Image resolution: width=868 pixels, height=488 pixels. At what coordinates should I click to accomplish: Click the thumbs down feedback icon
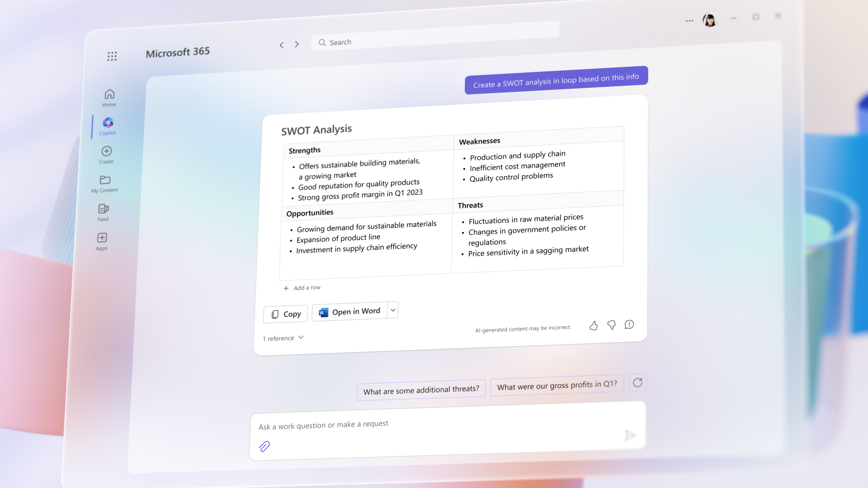(x=611, y=324)
